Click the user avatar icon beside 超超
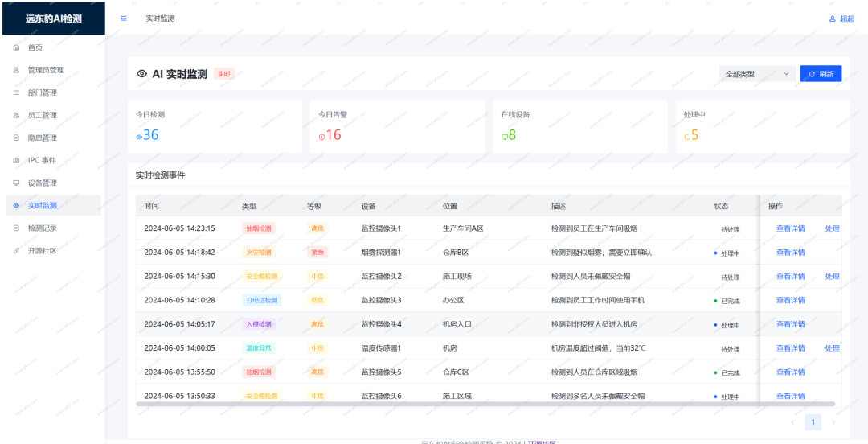 tap(832, 18)
